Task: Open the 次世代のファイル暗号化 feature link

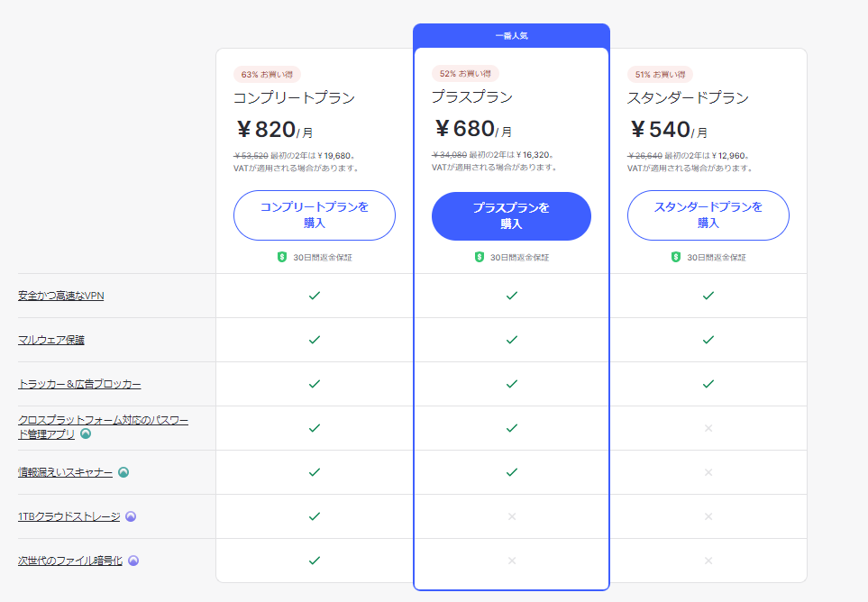Action: click(x=69, y=561)
